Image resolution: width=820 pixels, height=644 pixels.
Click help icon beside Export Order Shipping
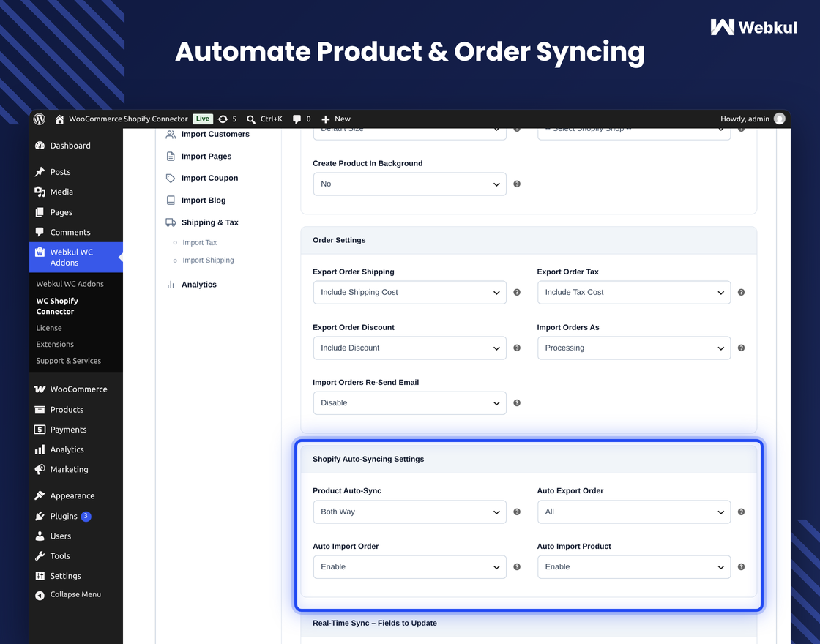click(x=517, y=292)
